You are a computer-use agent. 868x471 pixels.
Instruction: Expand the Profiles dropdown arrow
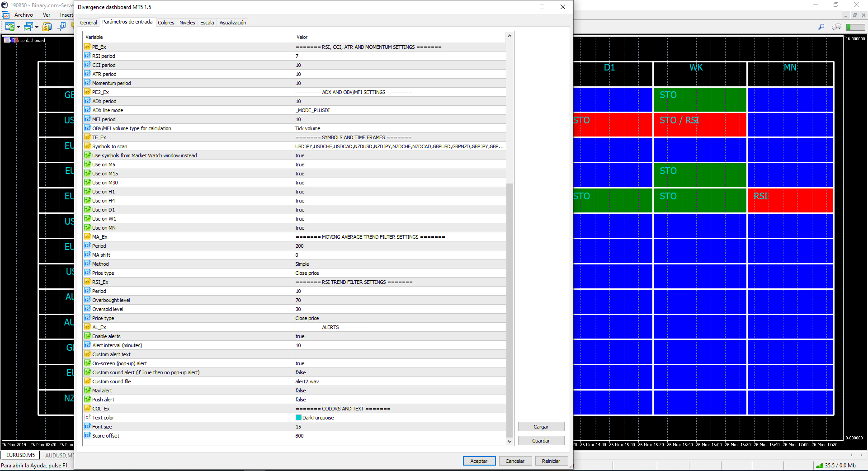[37, 28]
